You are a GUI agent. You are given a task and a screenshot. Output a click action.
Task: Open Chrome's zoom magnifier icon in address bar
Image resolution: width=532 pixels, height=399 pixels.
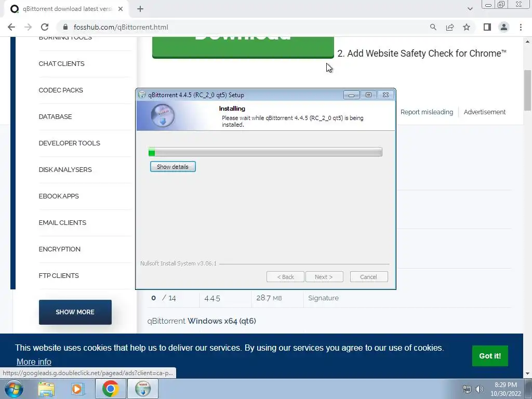click(433, 27)
